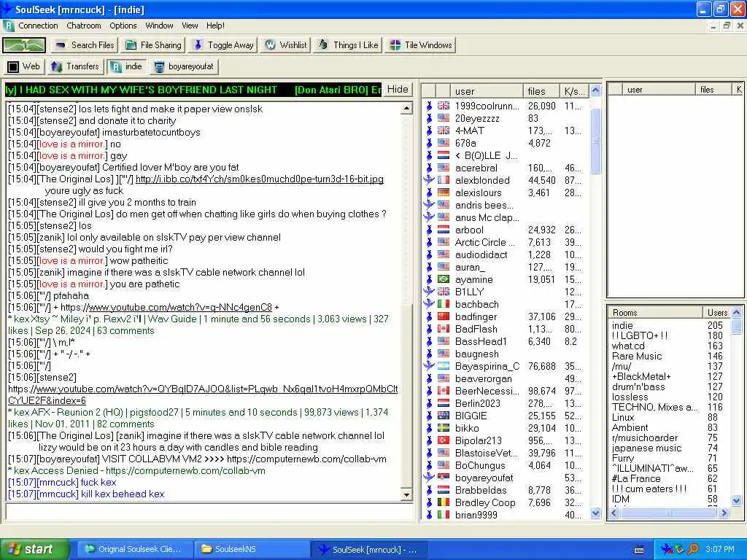Click Belgium flag icon for Bradley Coop
747x560 pixels.
coord(444,502)
